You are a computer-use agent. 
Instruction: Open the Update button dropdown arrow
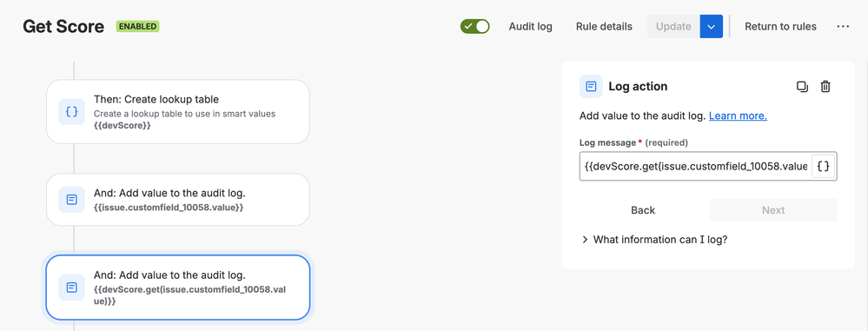point(712,27)
